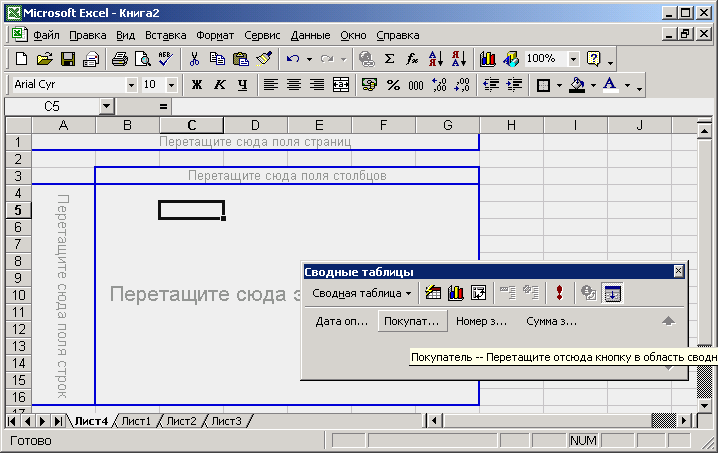Run spell check
The width and height of the screenshot is (718, 453).
(165, 59)
